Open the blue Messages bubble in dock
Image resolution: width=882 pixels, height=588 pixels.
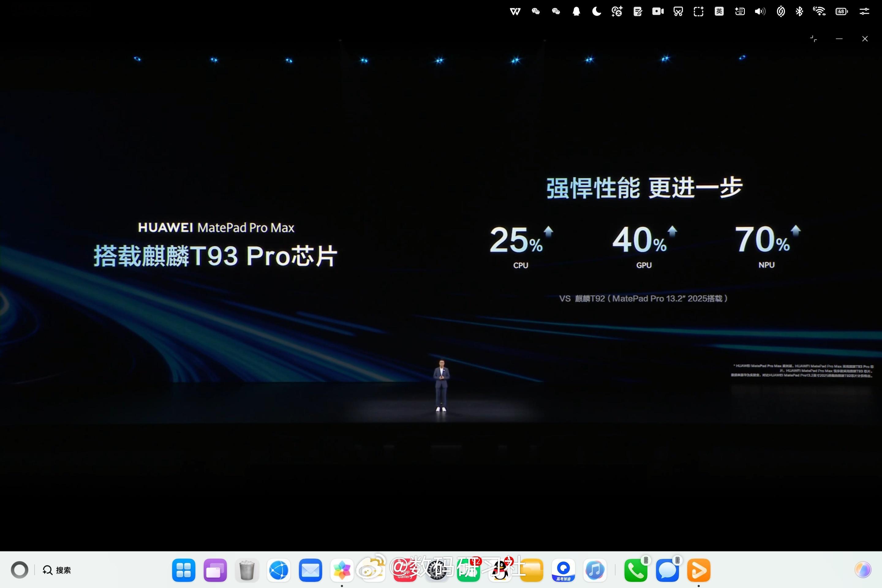[x=667, y=570]
